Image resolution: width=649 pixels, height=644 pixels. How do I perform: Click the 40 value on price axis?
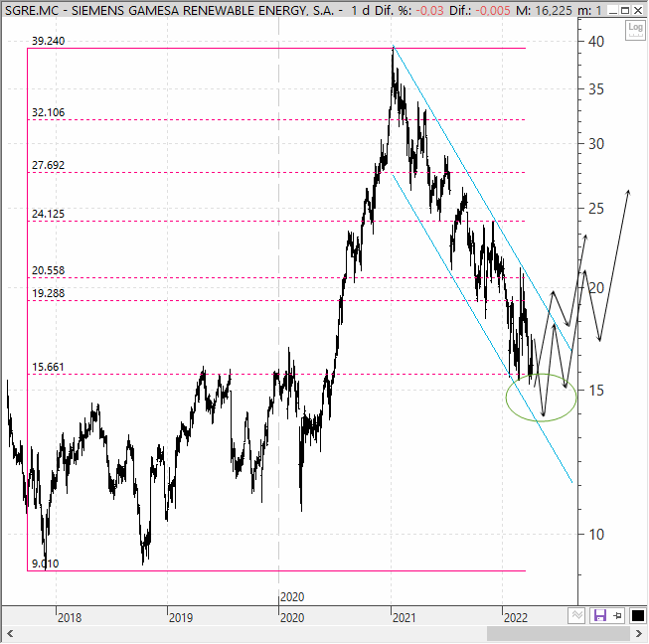click(596, 42)
